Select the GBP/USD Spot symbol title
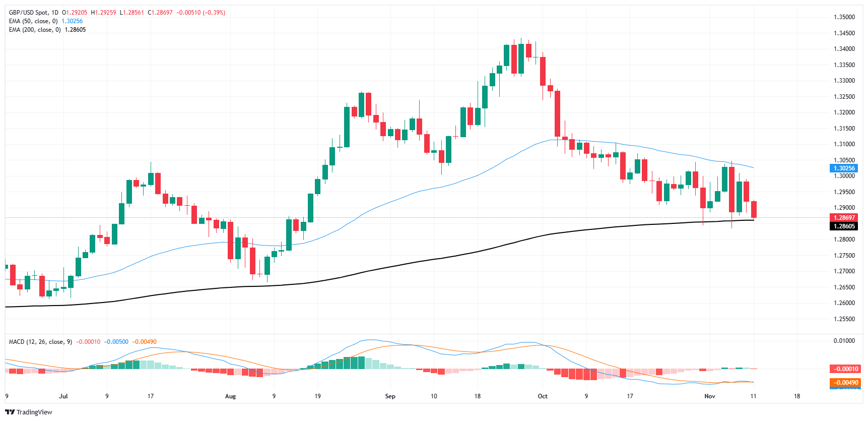 click(33, 13)
